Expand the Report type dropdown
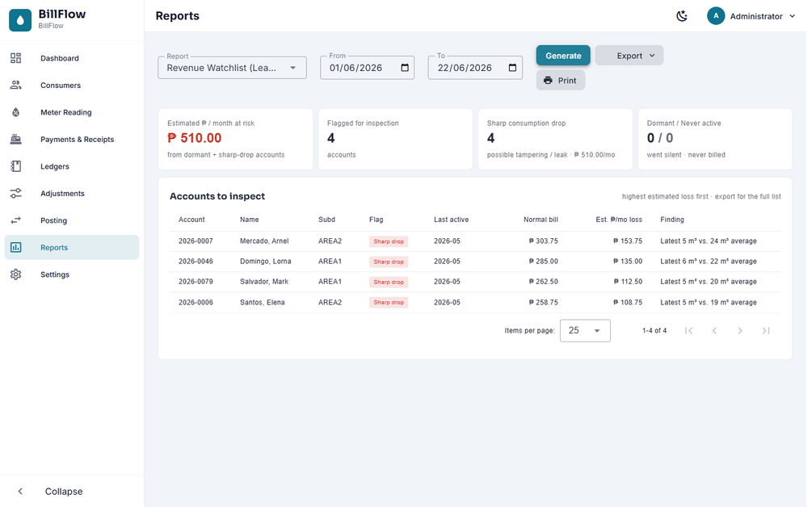The height and width of the screenshot is (507, 812). (232, 68)
